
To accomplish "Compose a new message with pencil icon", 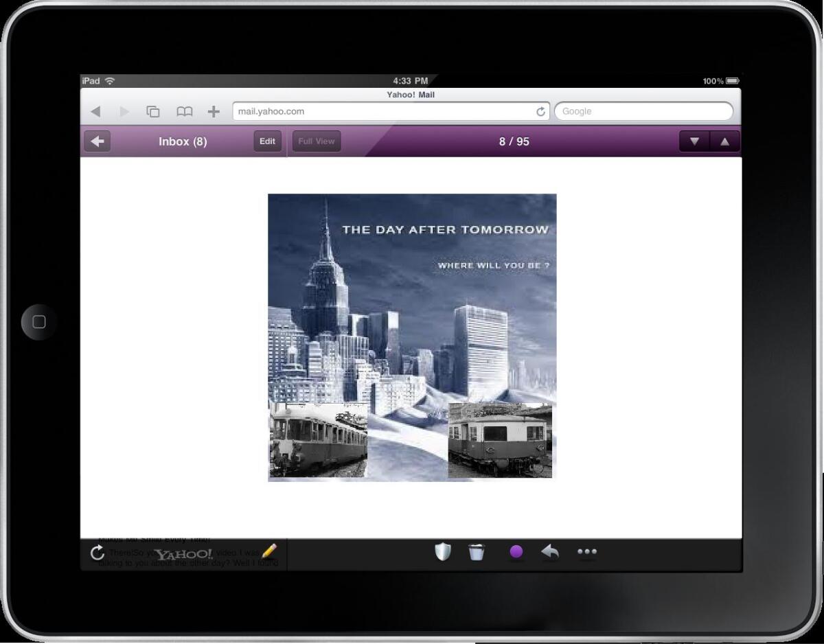I will point(269,551).
